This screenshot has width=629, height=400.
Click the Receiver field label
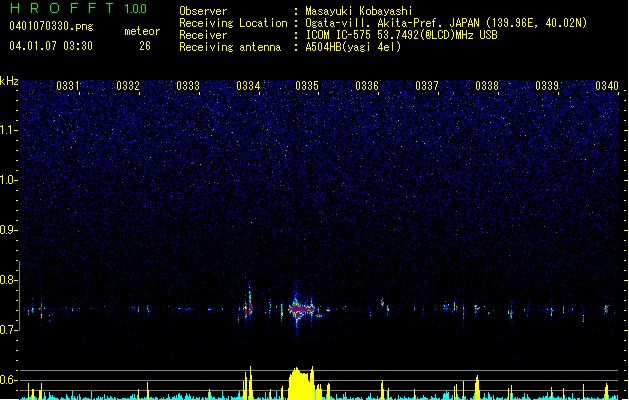pos(203,35)
